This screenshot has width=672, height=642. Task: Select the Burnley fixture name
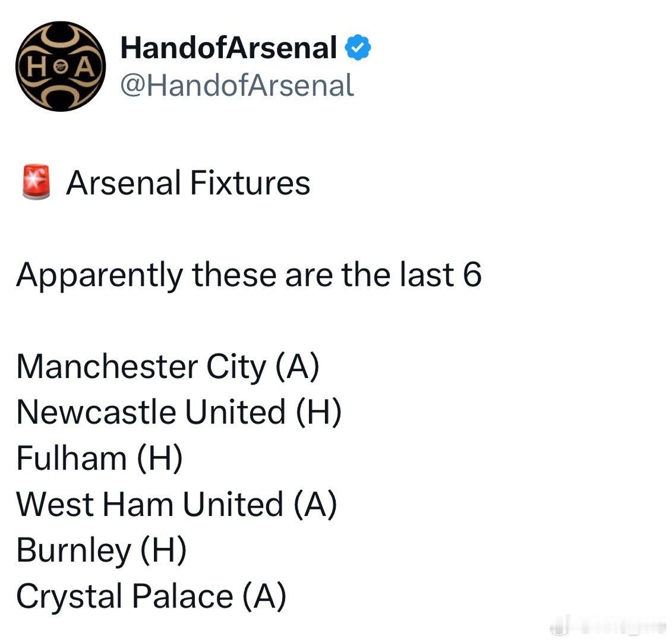(74, 550)
